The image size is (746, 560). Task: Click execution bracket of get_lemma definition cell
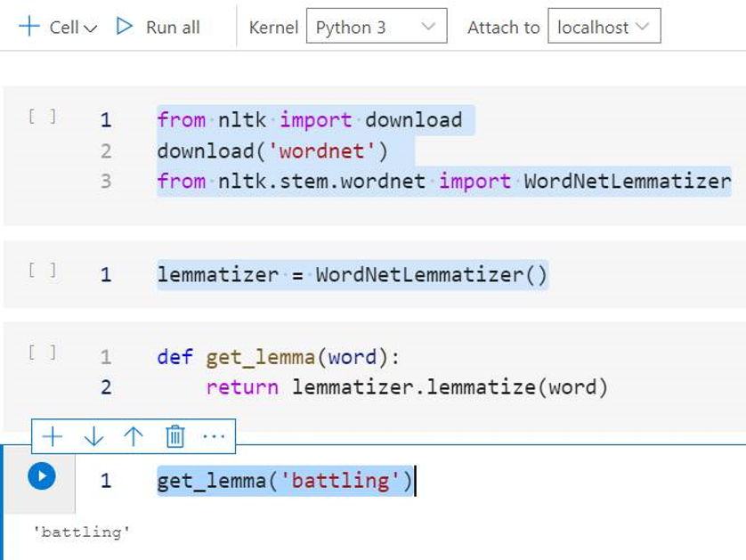tap(42, 353)
